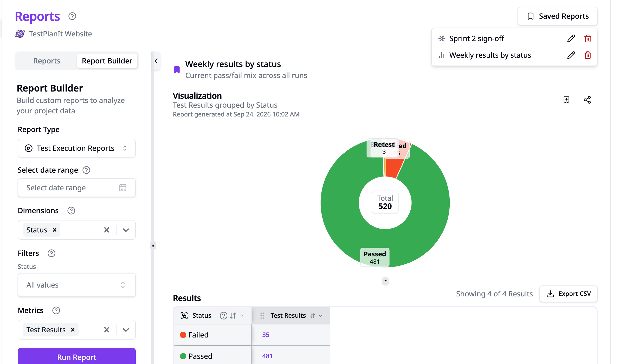Edit the Sprint 2 sign-off saved report
Image resolution: width=619 pixels, height=364 pixels.
(x=571, y=38)
